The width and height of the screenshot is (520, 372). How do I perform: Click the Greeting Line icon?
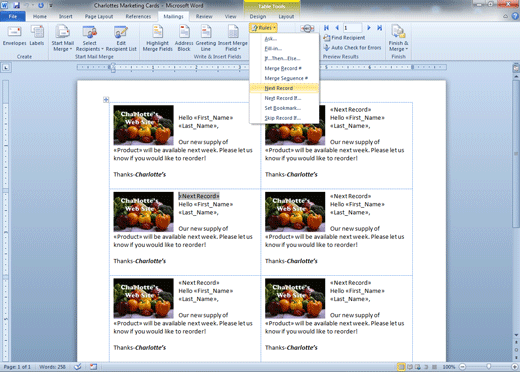click(206, 39)
